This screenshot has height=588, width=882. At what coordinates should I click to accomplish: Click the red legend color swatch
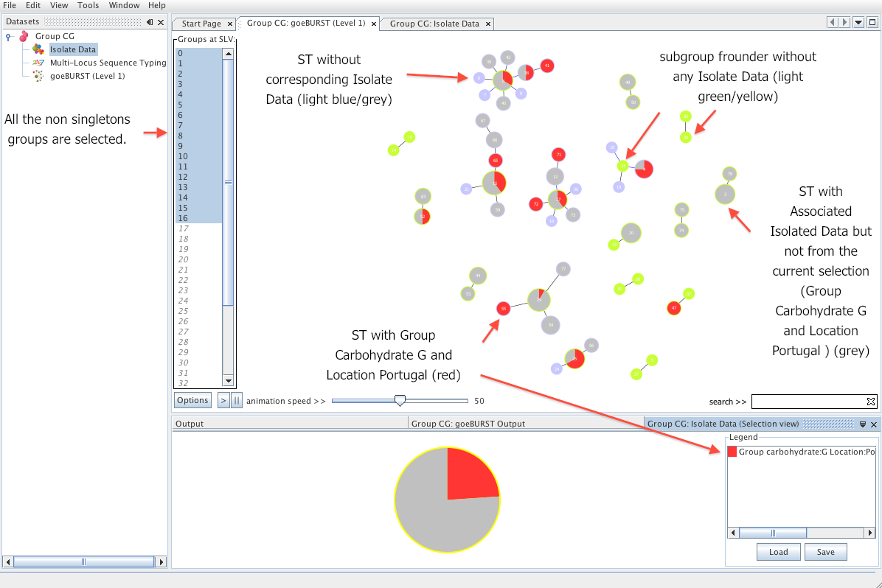pos(732,452)
